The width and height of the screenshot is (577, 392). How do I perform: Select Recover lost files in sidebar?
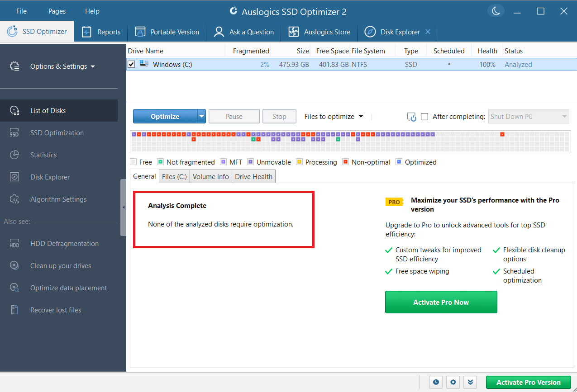56,310
